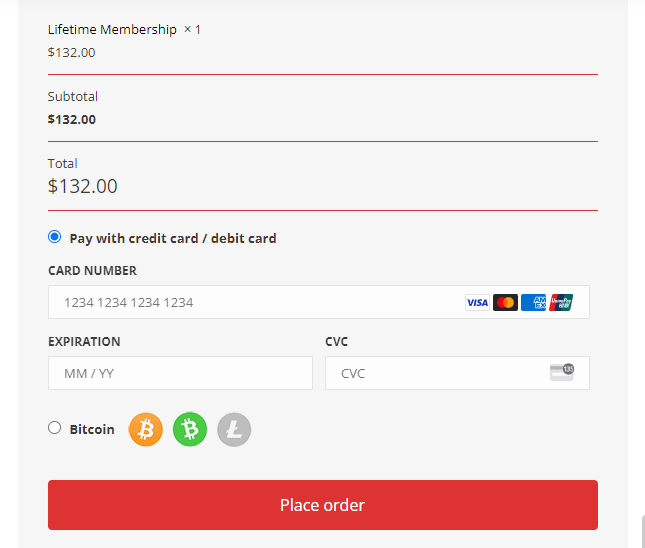Click the gray Litecoin icon
This screenshot has height=548, width=645.
point(234,429)
